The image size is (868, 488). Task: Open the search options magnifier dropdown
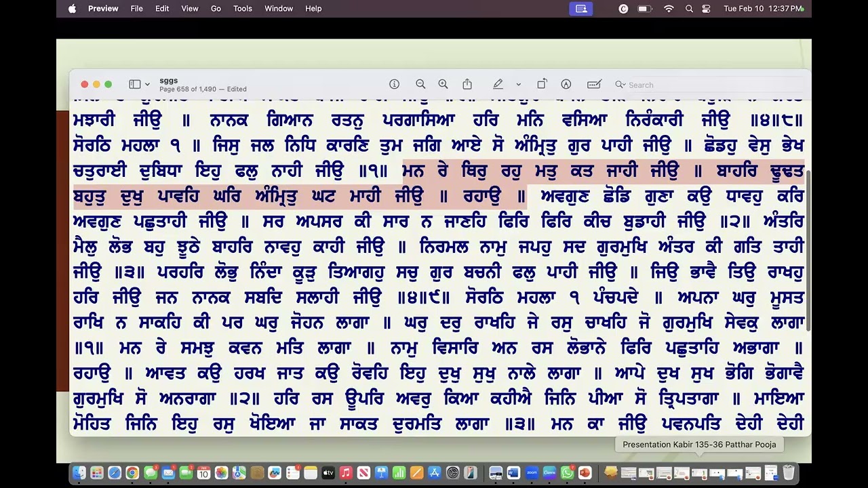[620, 85]
